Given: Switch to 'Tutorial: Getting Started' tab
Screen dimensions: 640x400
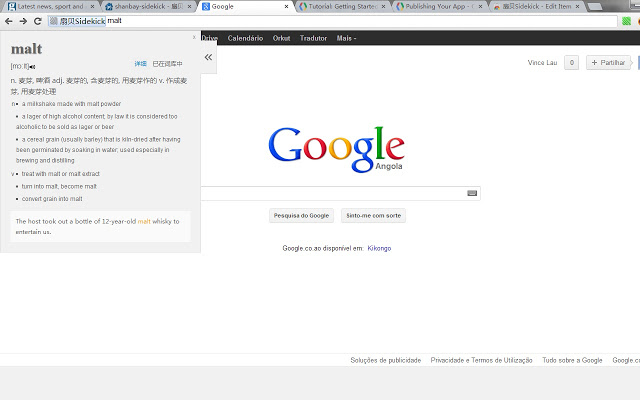Looking at the screenshot, I should point(342,7).
